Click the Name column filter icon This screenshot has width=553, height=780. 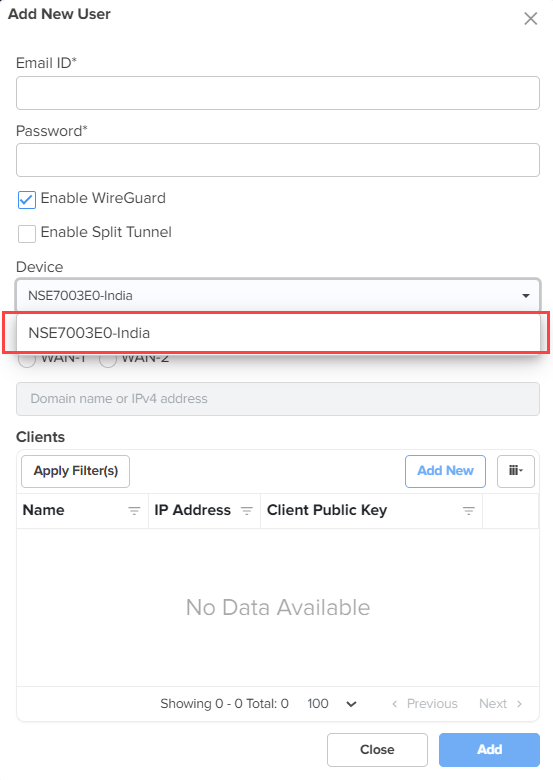point(134,510)
